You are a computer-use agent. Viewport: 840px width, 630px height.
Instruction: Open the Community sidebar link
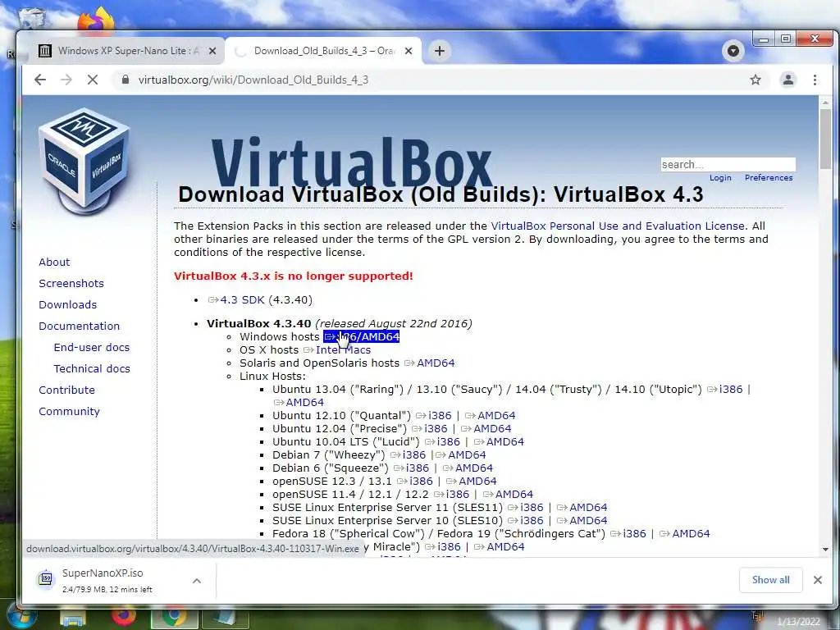click(x=69, y=412)
